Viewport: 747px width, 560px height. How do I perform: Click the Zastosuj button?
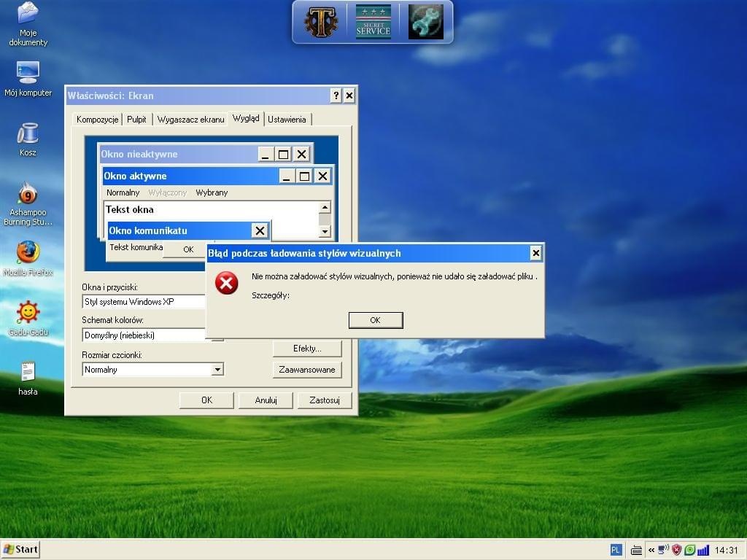tap(325, 400)
